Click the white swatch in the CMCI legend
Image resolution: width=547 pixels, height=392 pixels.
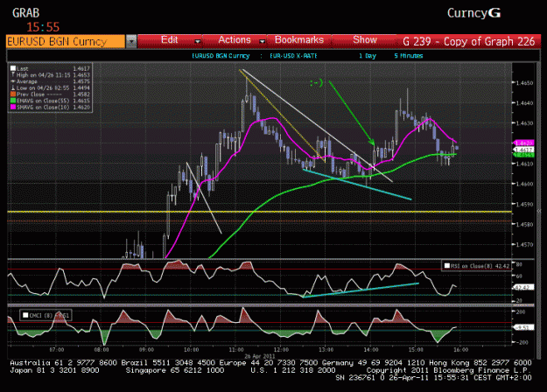tap(25, 315)
